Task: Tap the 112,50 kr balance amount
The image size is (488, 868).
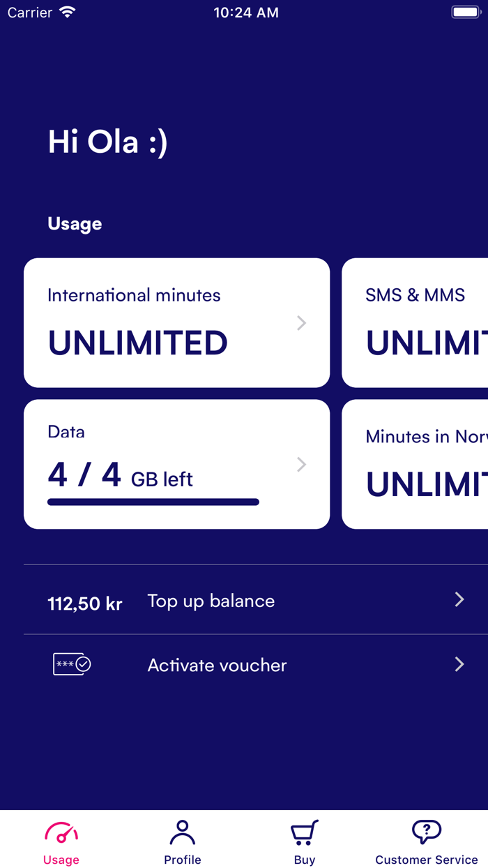Action: 84,603
